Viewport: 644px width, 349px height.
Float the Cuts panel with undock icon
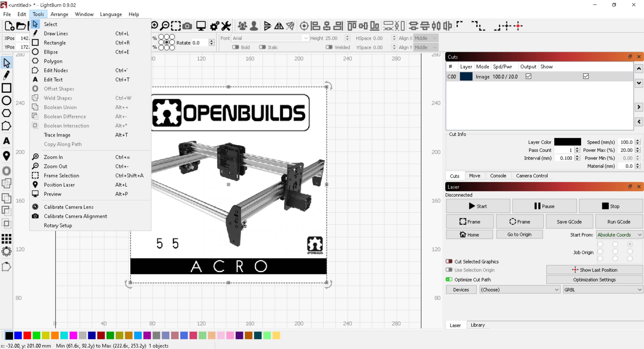pos(630,57)
